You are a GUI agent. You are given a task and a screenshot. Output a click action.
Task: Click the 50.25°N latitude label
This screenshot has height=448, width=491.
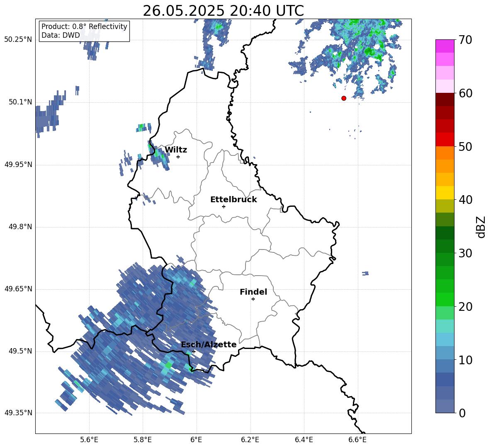[18, 40]
